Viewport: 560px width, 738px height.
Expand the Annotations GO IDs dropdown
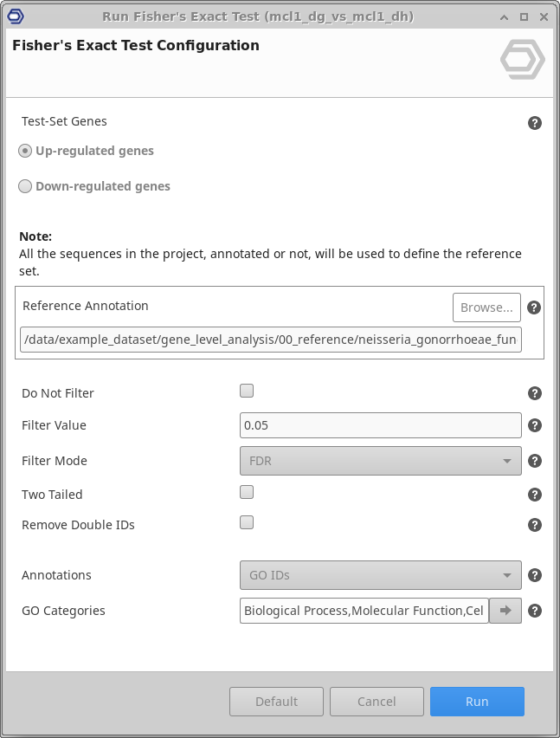coord(380,574)
